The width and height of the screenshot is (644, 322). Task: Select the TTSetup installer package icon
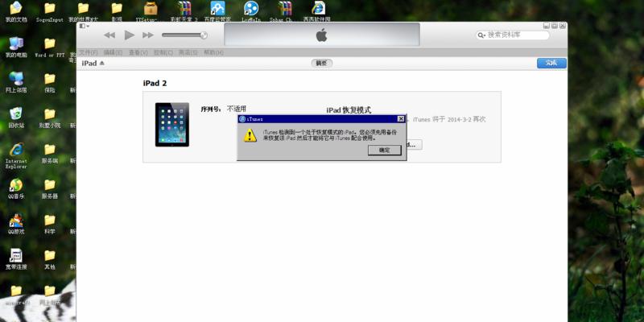(x=151, y=11)
